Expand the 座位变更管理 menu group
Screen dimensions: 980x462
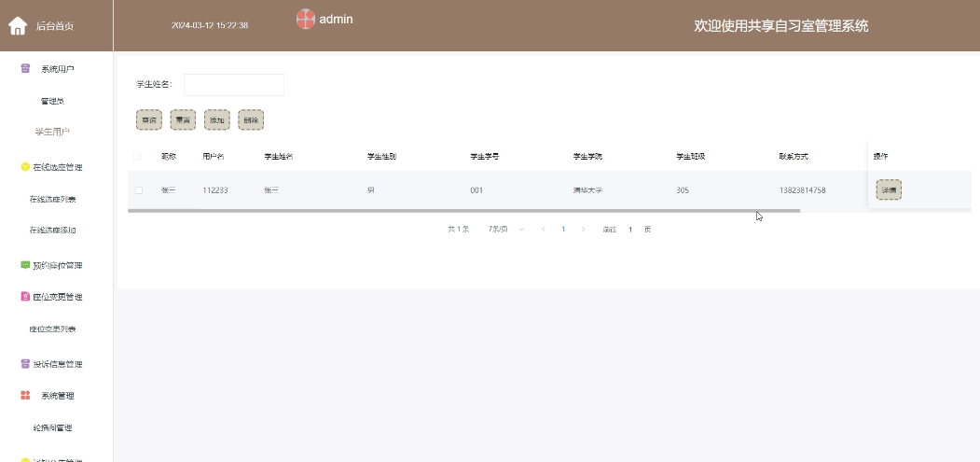56,297
